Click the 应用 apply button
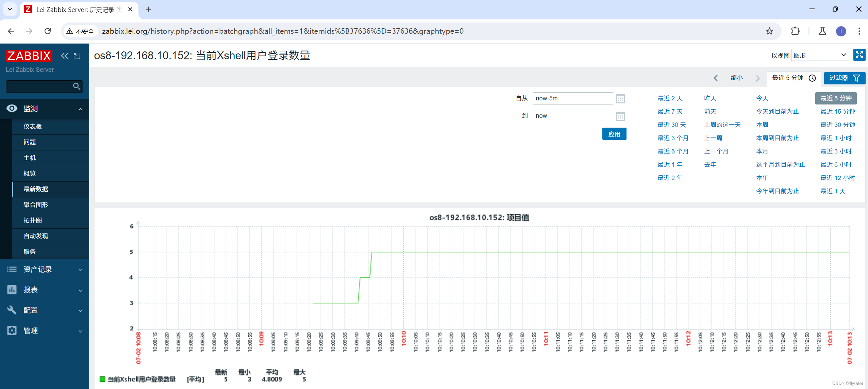Screen dimensions: 868x389 pyautogui.click(x=614, y=134)
